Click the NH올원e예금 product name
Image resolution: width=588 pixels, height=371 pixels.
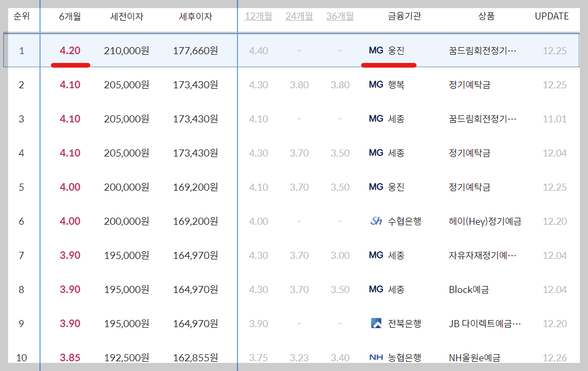(479, 357)
